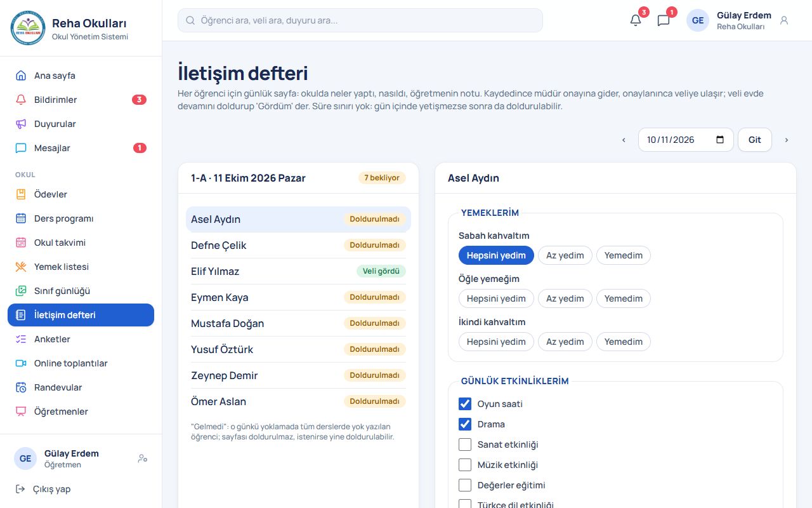Click the search magnifier icon
812x508 pixels.
(190, 20)
